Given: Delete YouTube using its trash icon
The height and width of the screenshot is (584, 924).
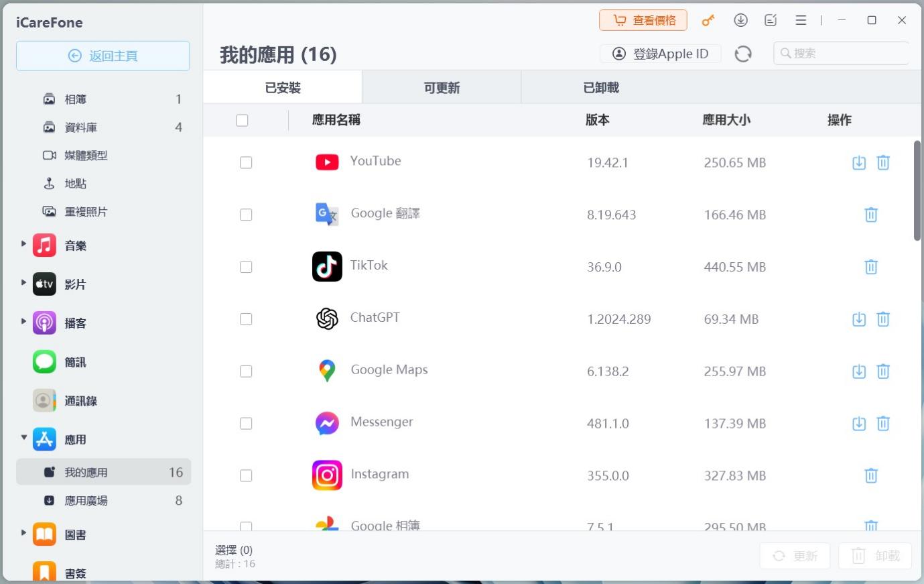Looking at the screenshot, I should (x=883, y=162).
